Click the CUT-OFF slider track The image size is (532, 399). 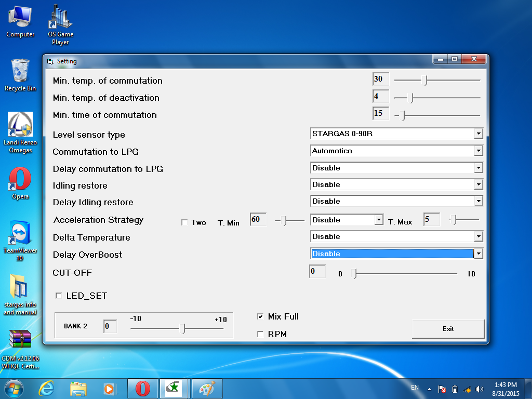[x=405, y=273]
